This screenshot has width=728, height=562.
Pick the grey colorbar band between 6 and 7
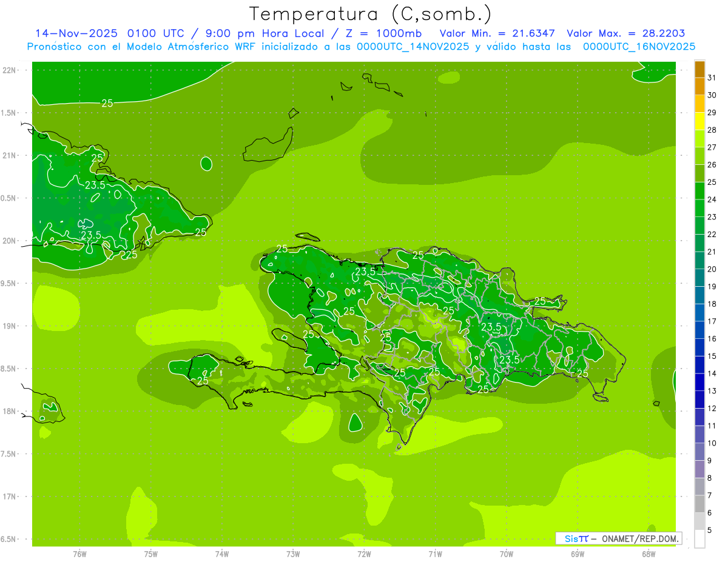click(x=699, y=504)
